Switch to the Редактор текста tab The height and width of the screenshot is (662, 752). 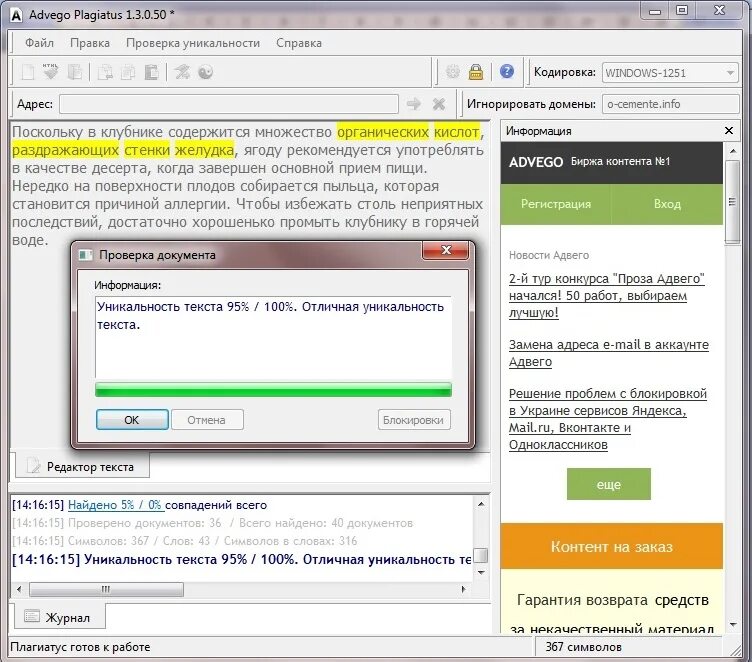tap(82, 466)
